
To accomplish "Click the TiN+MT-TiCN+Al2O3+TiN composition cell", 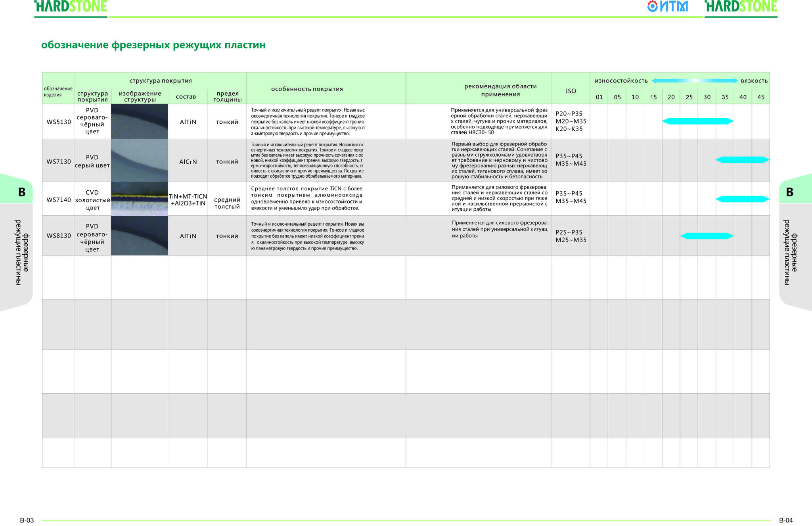I will click(188, 199).
